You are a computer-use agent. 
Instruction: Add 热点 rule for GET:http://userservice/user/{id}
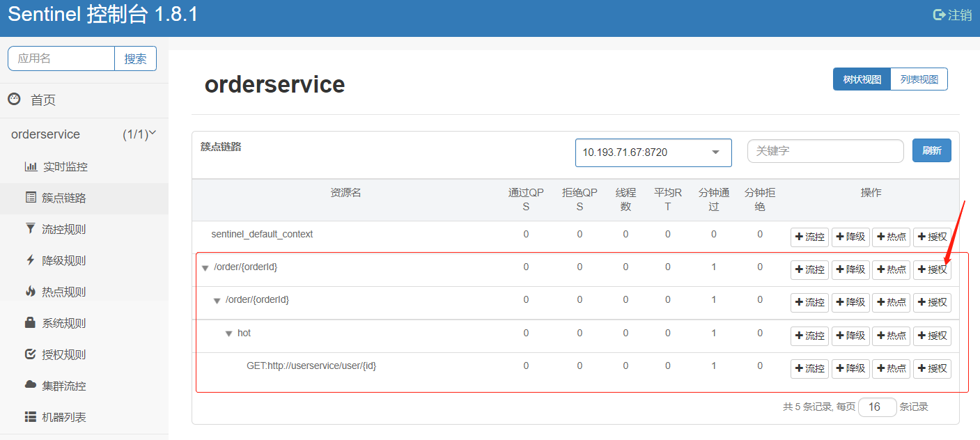coord(891,368)
